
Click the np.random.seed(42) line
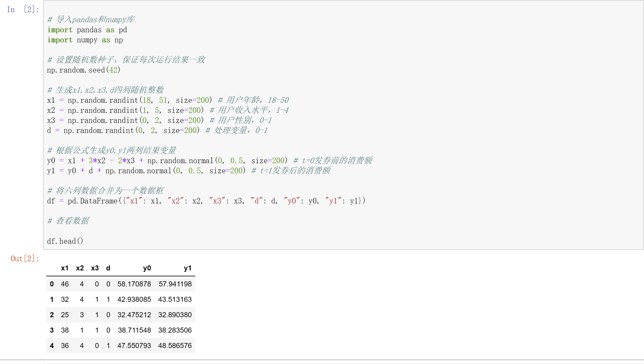click(x=84, y=70)
